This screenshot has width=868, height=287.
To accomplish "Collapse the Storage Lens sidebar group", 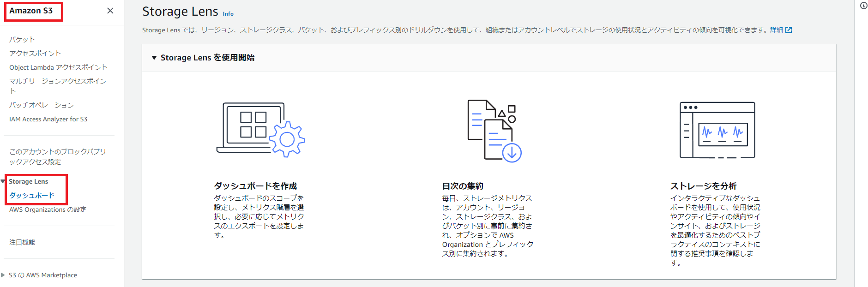I will click(x=3, y=181).
